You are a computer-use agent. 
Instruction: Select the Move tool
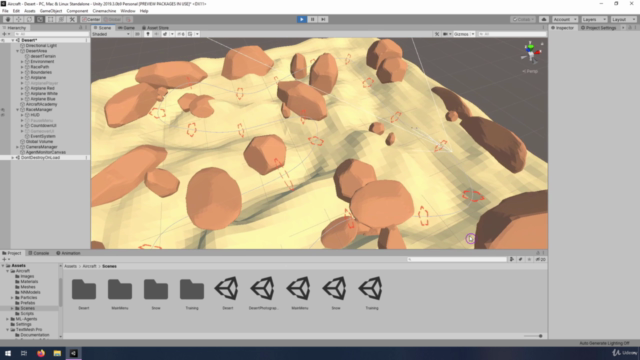[x=18, y=19]
